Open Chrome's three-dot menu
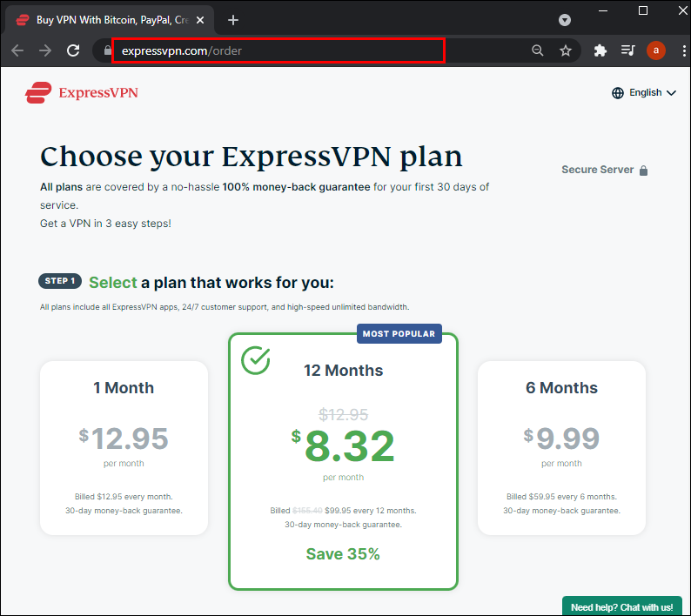This screenshot has height=616, width=691. coord(684,50)
